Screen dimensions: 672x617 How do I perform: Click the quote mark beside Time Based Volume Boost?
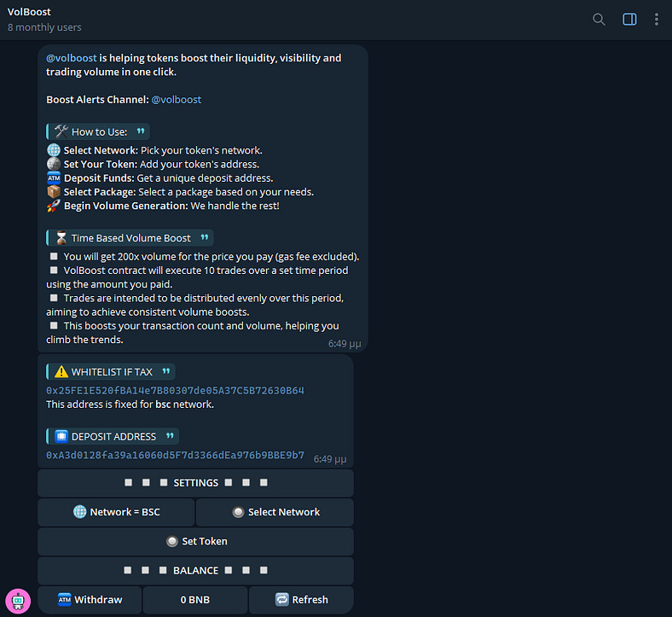[205, 237]
